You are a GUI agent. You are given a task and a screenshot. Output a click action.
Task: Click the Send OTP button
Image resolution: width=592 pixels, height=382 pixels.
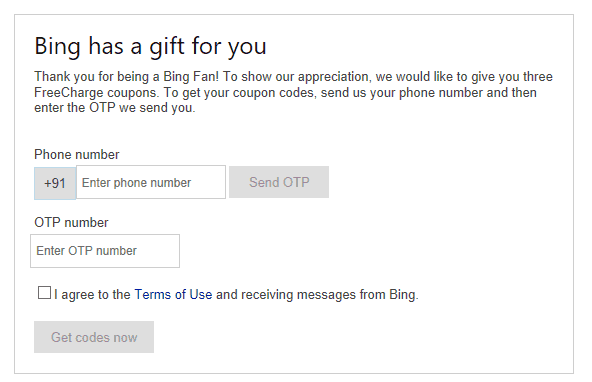[x=279, y=182]
